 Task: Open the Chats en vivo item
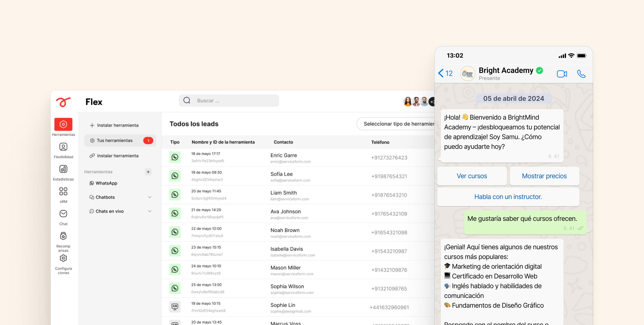(x=106, y=211)
